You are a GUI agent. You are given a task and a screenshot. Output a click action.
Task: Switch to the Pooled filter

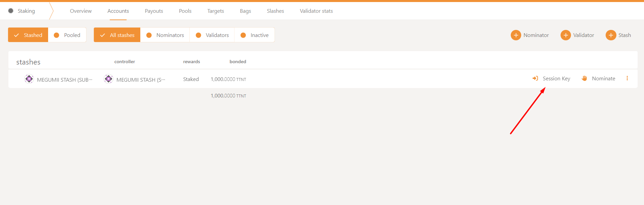point(67,35)
